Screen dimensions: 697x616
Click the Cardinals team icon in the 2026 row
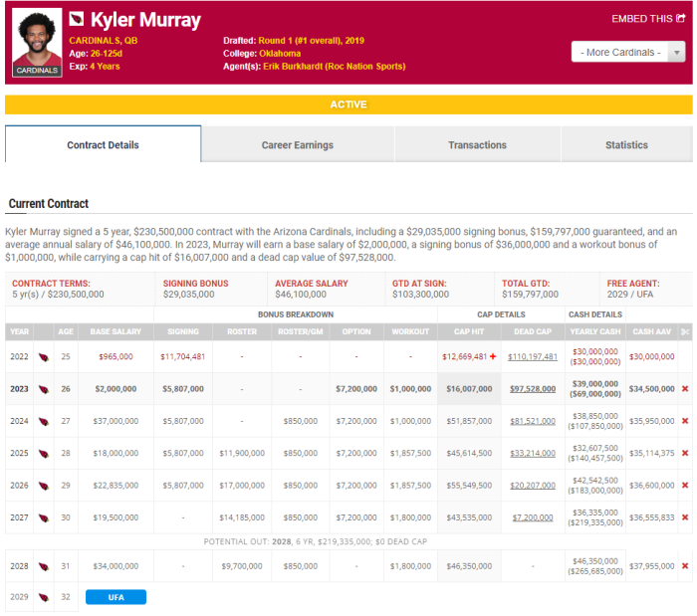(44, 486)
